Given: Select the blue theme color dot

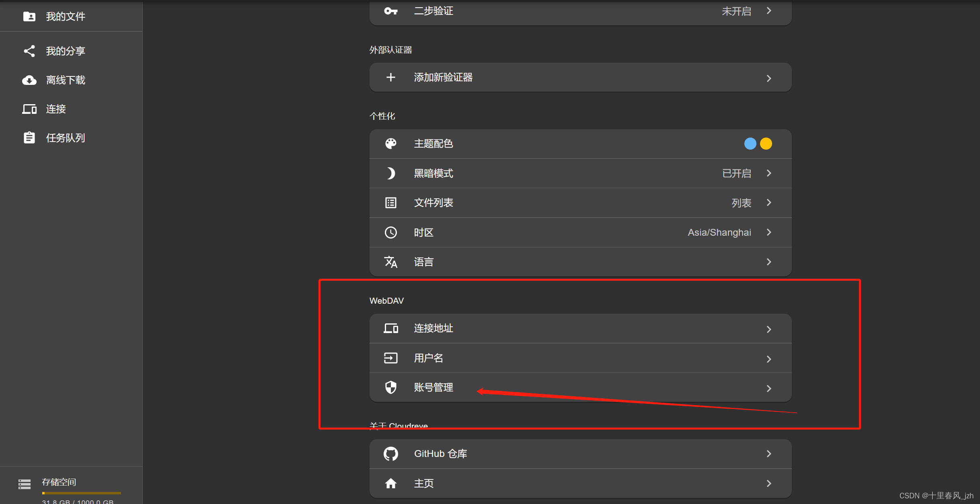Looking at the screenshot, I should (x=750, y=144).
